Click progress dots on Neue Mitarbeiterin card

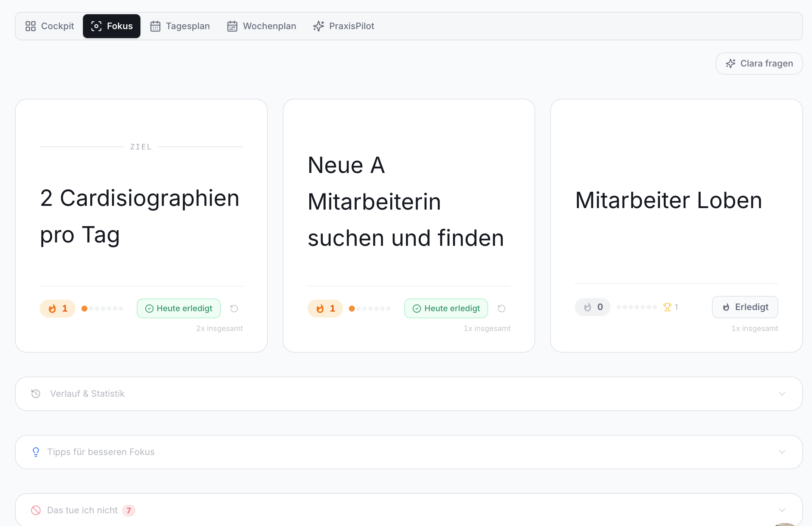(x=370, y=309)
